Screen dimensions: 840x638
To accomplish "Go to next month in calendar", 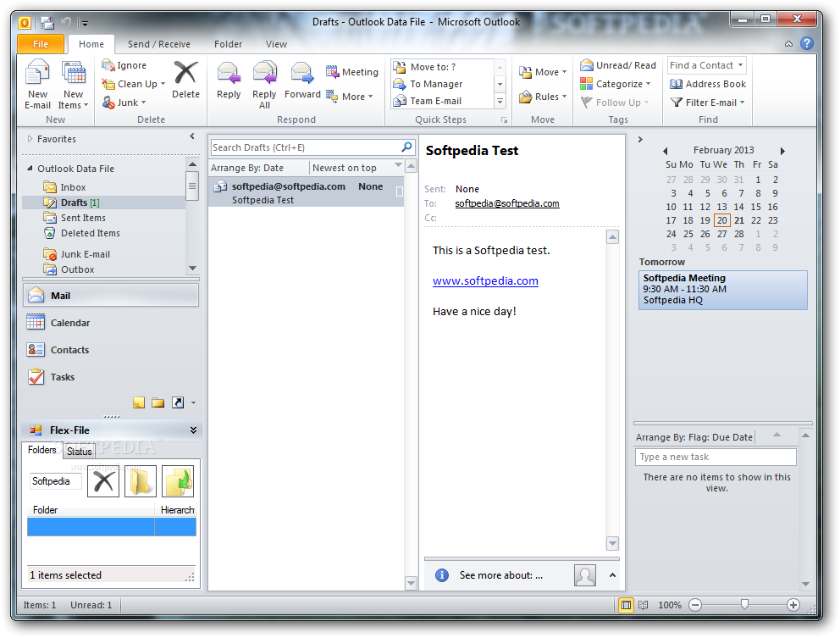I will [x=782, y=151].
